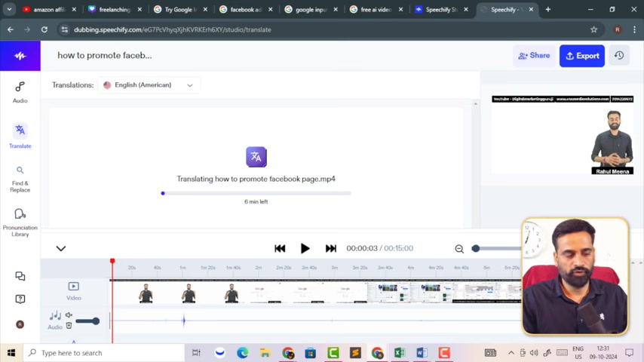Open the tab search dropdown arrow
Image resolution: width=644 pixels, height=362 pixels.
click(x=9, y=9)
